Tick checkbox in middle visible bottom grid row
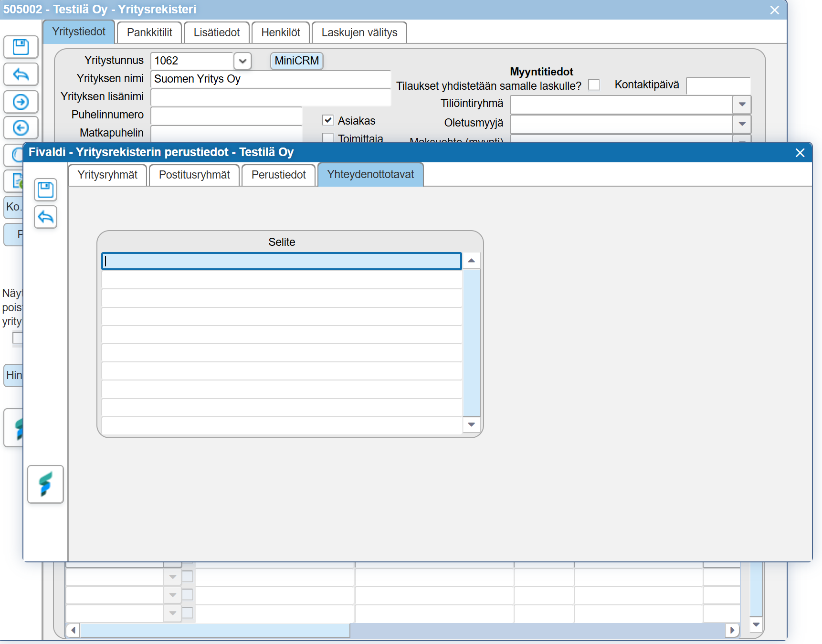The image size is (822, 644). [x=188, y=594]
